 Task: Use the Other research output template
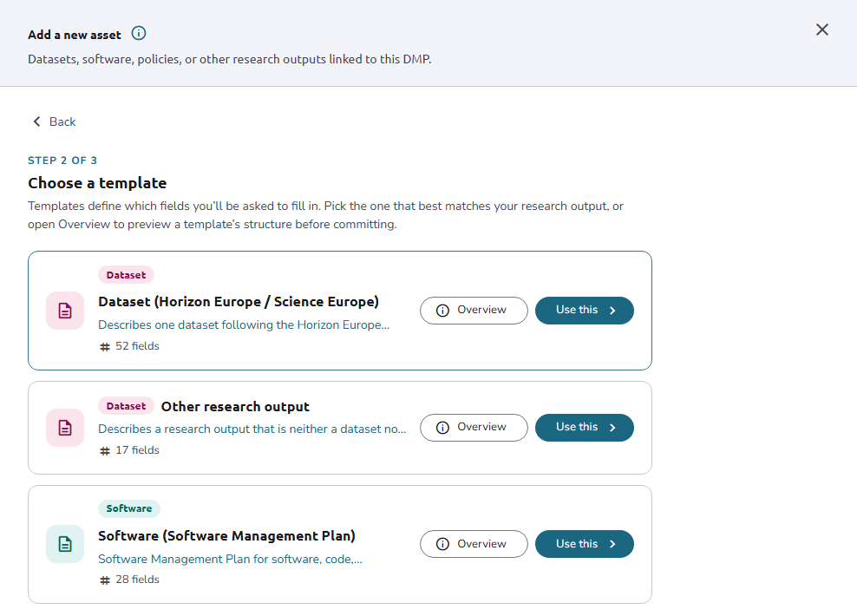click(585, 428)
